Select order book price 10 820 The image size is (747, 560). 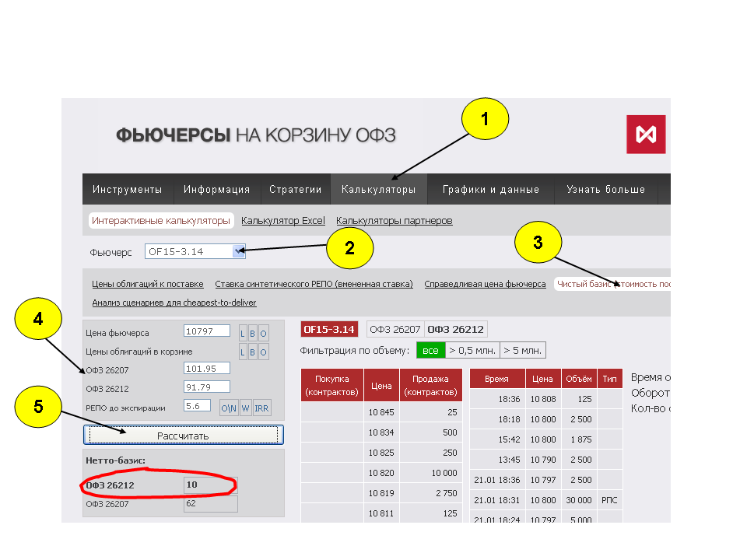[x=381, y=473]
